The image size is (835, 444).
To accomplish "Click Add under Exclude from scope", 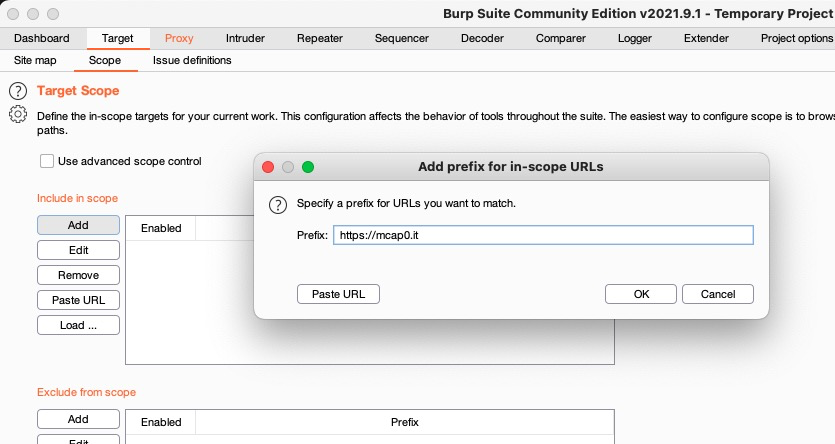I will tap(78, 419).
